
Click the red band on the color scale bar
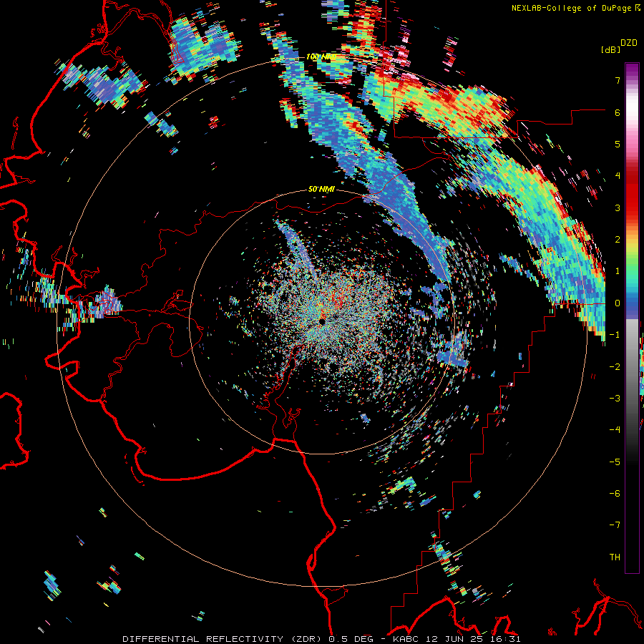click(632, 197)
